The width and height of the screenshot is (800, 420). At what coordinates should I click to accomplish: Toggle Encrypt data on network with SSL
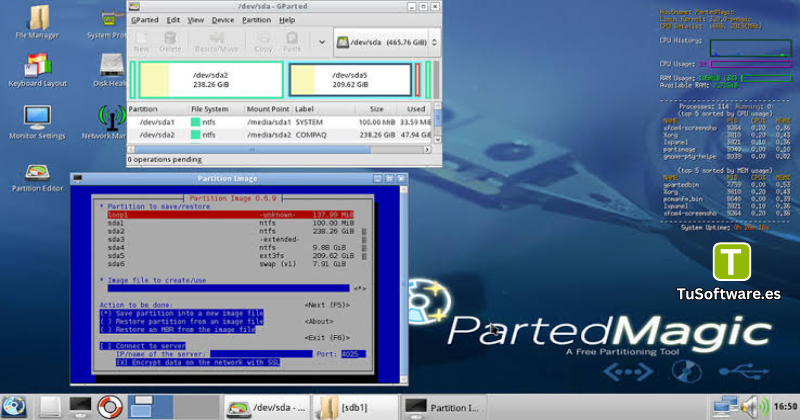[x=198, y=362]
